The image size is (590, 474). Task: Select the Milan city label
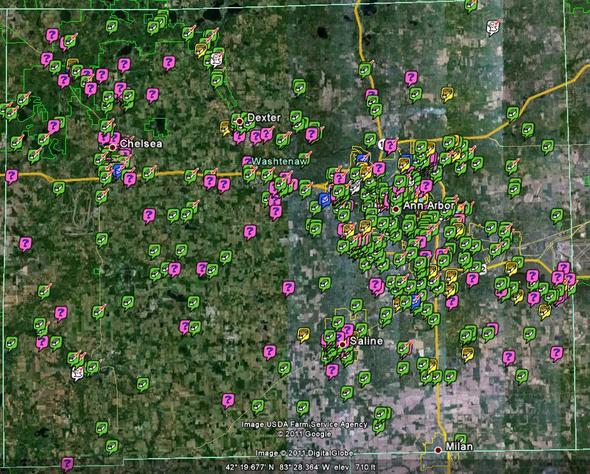pyautogui.click(x=459, y=447)
